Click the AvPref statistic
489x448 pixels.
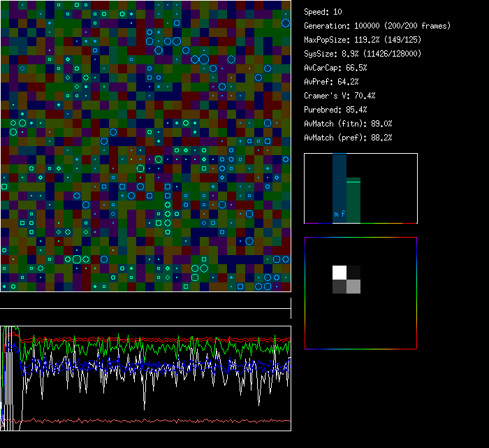click(x=331, y=82)
